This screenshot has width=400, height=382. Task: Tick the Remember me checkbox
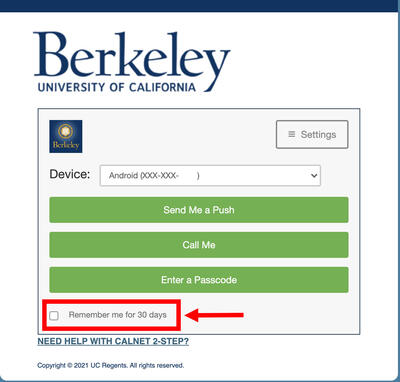(54, 315)
